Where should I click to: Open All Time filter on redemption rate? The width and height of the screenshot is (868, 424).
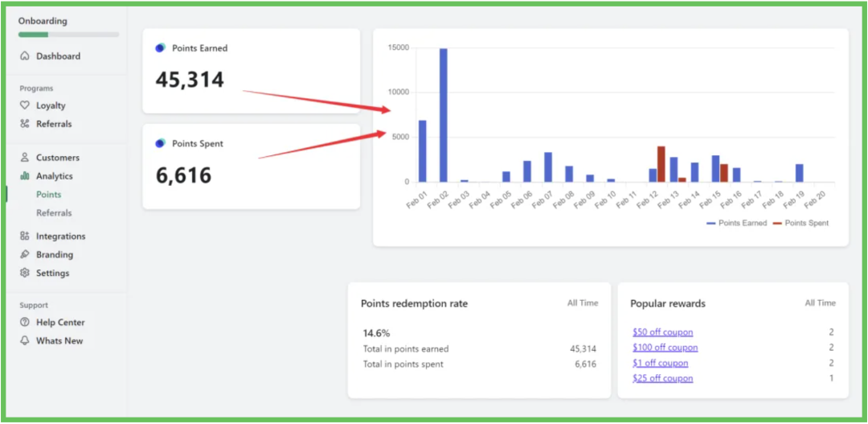[x=582, y=303]
